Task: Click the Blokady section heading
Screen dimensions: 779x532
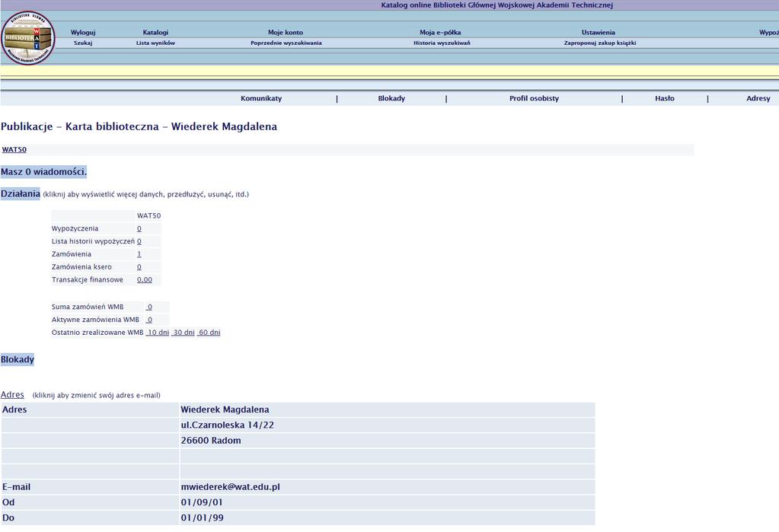Action: tap(18, 359)
